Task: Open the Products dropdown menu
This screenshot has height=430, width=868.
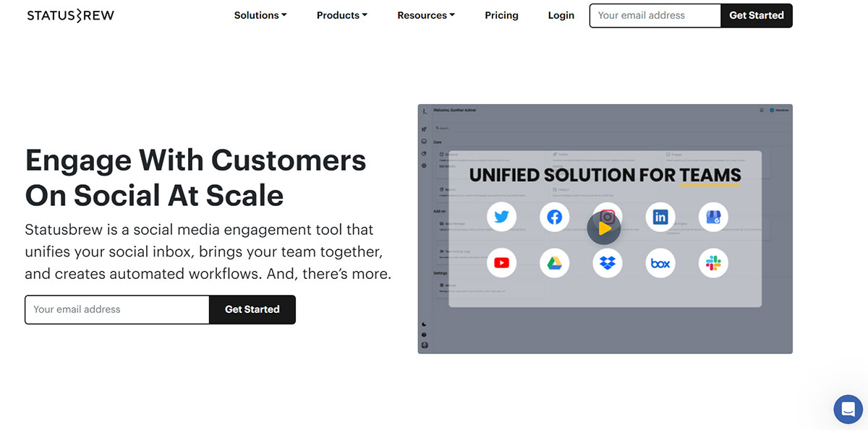Action: pyautogui.click(x=342, y=15)
